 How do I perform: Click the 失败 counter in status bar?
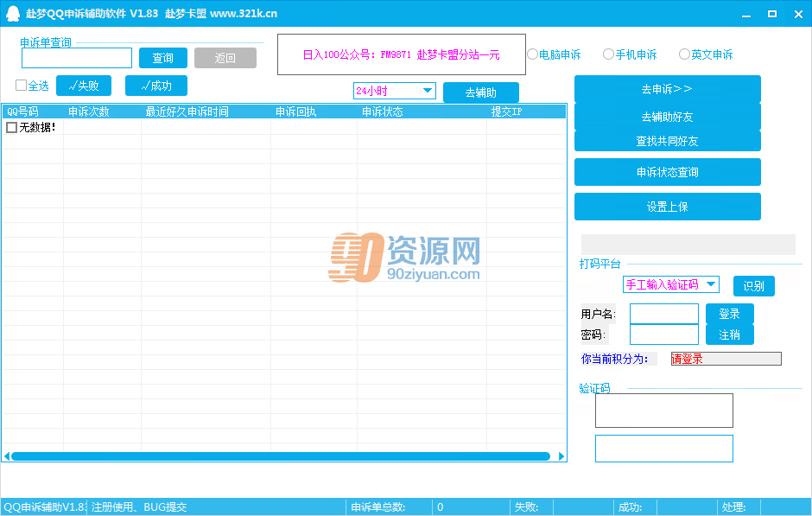(526, 507)
